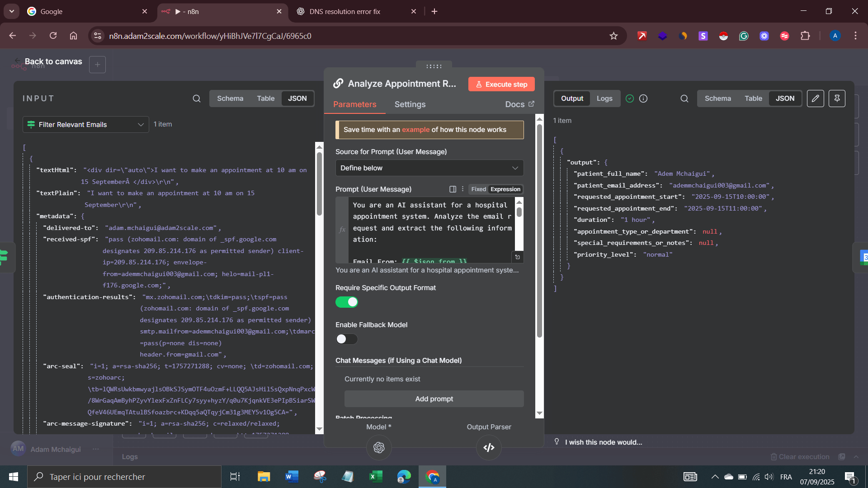868x488 pixels.
Task: Go to browser home page icon
Action: 73,36
